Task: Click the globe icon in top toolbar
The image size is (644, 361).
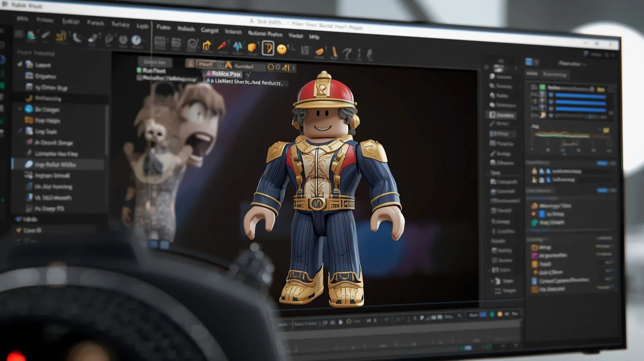Action: point(136,40)
